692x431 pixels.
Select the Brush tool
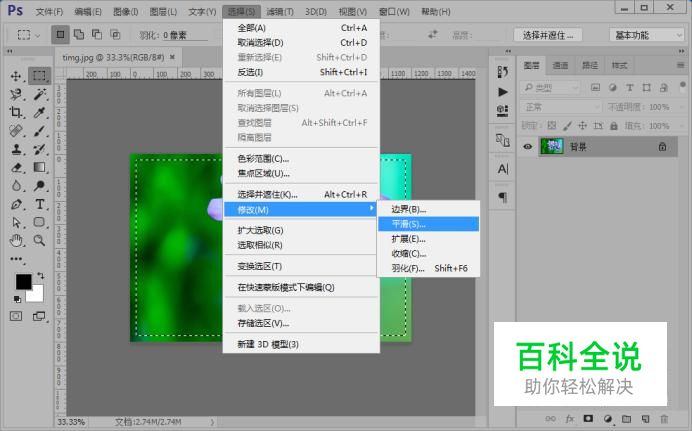coord(40,131)
